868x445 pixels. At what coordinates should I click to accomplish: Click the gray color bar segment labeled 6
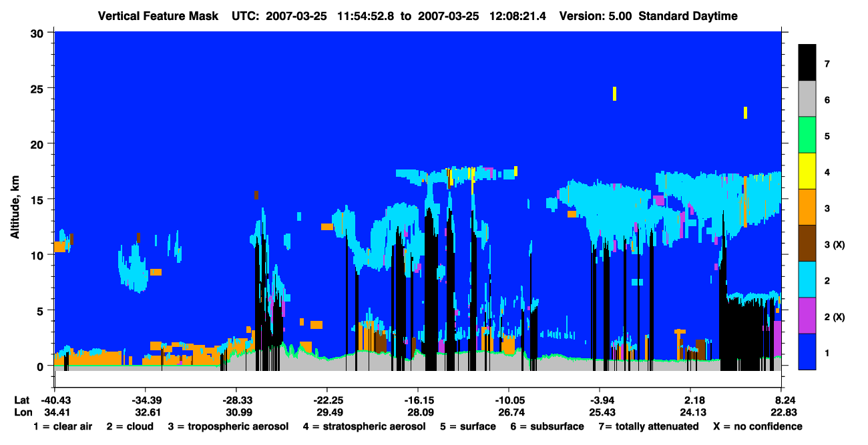pyautogui.click(x=807, y=99)
